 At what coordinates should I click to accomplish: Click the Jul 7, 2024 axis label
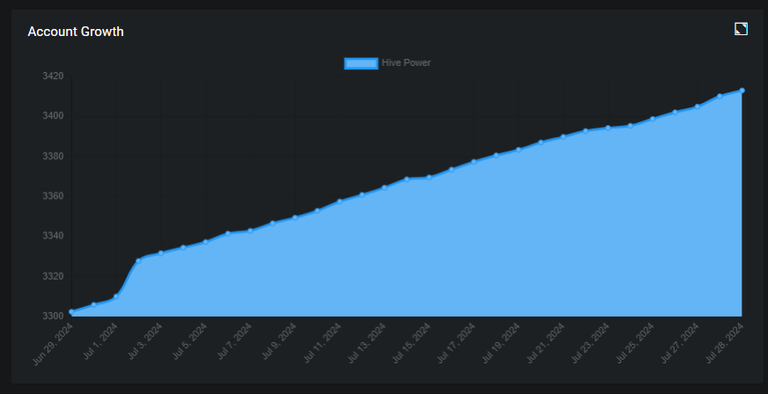234,342
